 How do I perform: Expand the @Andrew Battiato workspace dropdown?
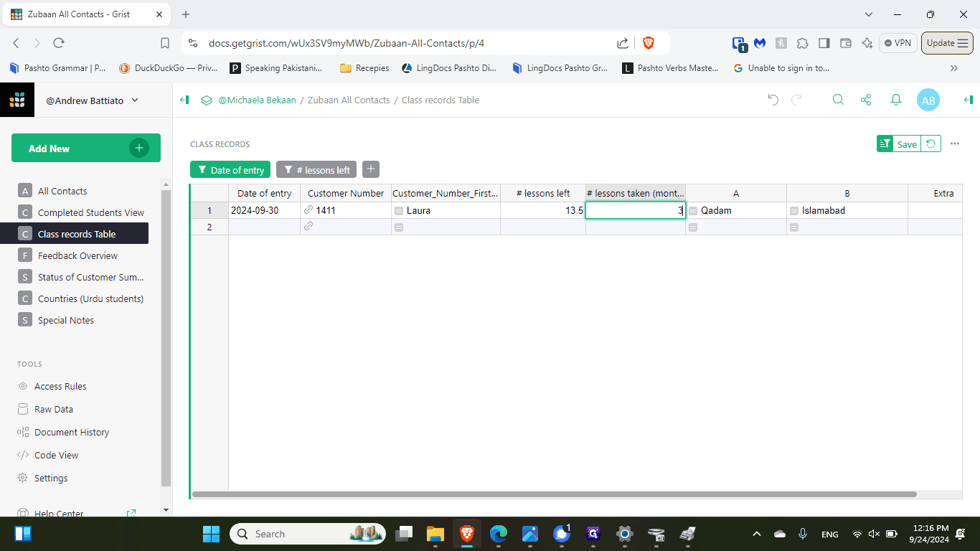[93, 100]
